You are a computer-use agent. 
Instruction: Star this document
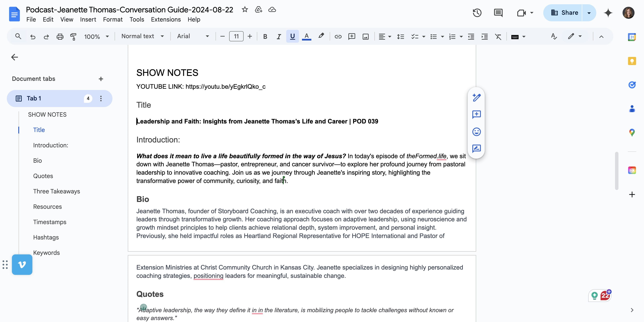pos(245,10)
